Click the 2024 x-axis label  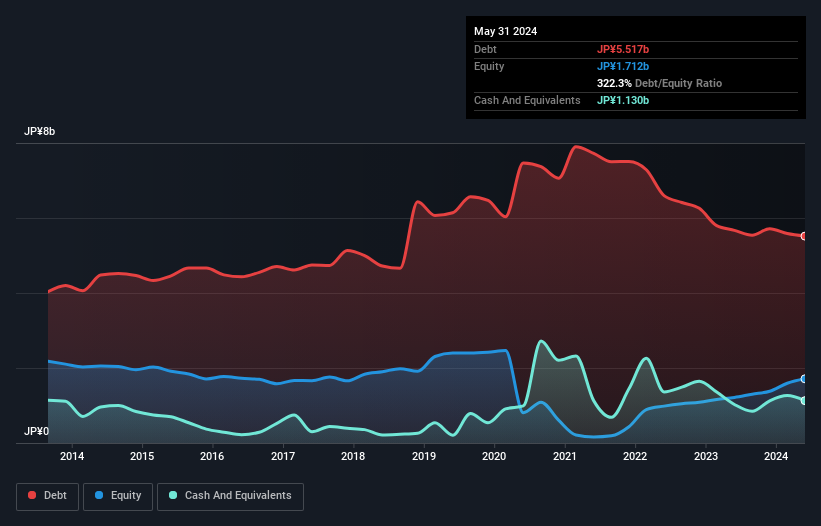(776, 456)
